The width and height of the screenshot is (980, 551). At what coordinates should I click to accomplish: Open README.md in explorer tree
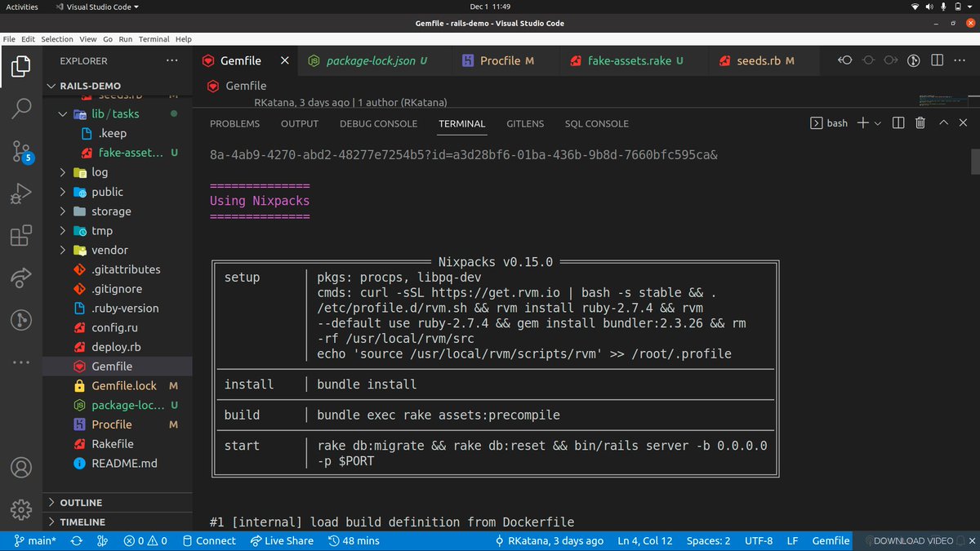pos(117,463)
